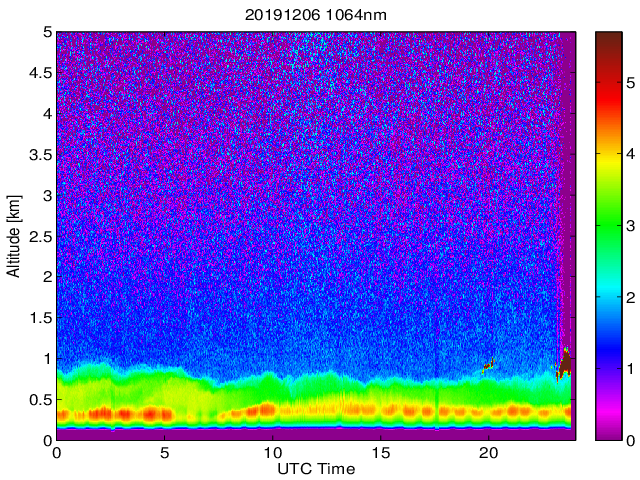Click the x-axis tick label "15"

coord(380,453)
